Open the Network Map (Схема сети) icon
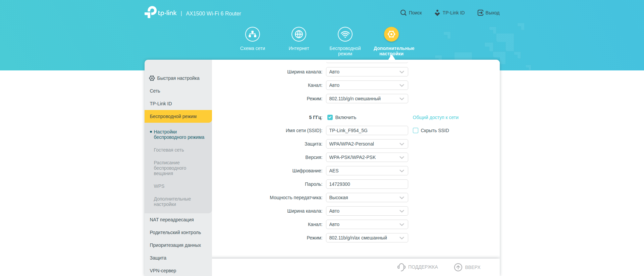 click(252, 34)
